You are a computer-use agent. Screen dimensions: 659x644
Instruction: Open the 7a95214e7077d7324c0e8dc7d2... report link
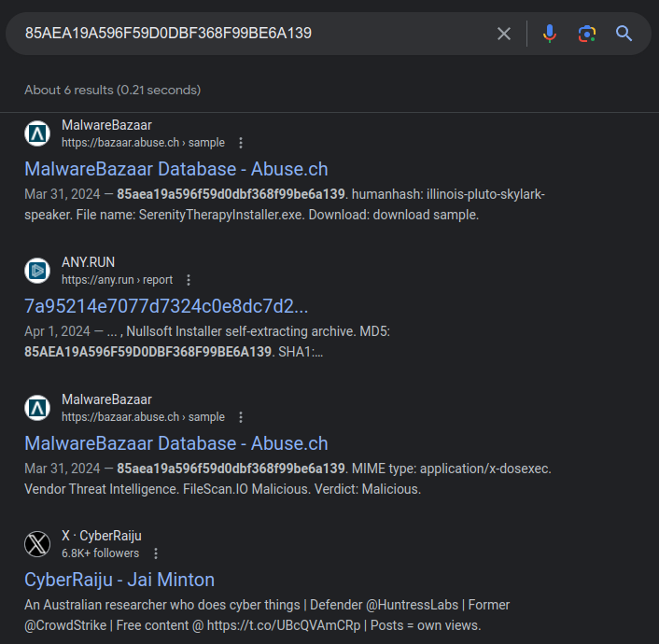pyautogui.click(x=166, y=306)
